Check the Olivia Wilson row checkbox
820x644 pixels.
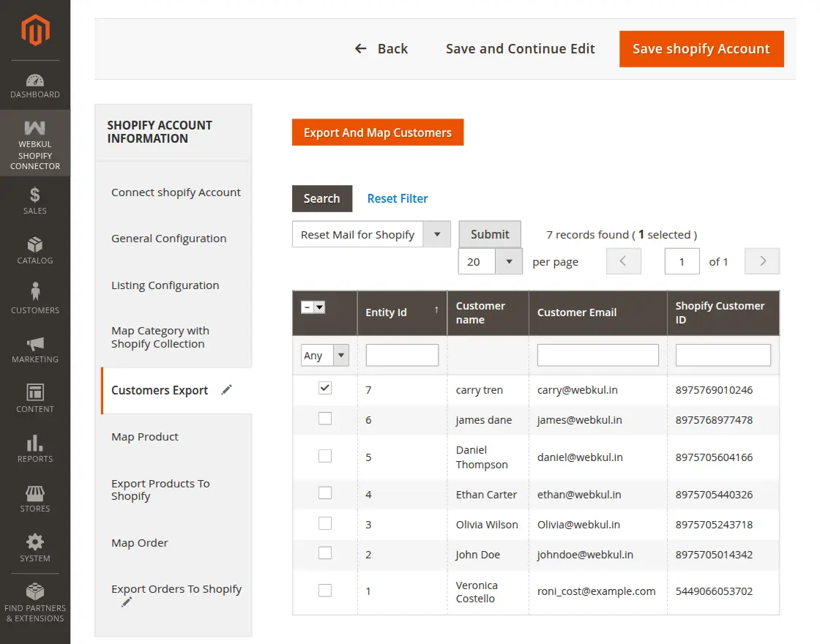click(325, 523)
